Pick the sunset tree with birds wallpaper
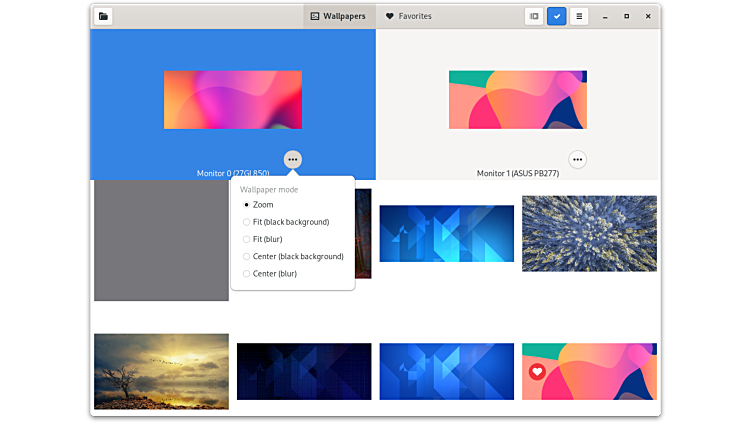 tap(161, 371)
